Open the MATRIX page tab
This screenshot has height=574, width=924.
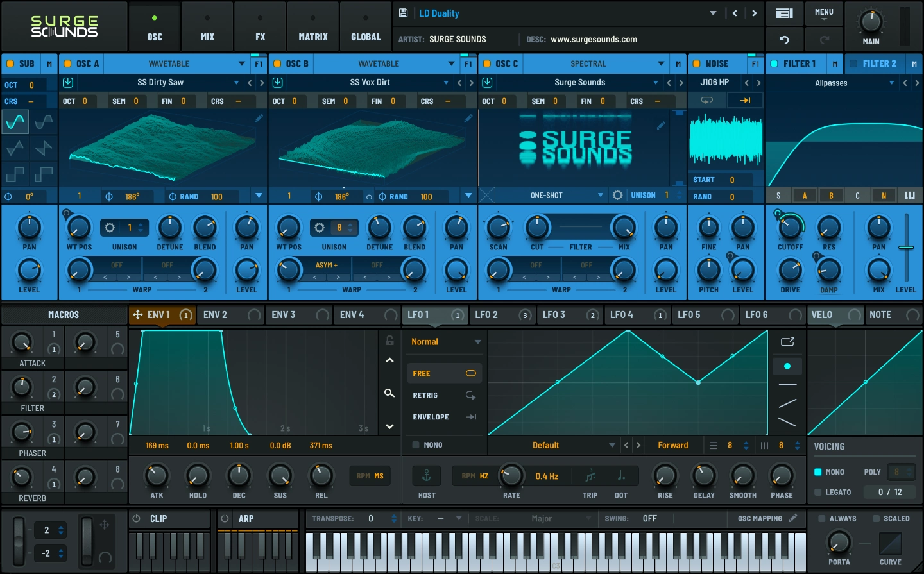313,26
